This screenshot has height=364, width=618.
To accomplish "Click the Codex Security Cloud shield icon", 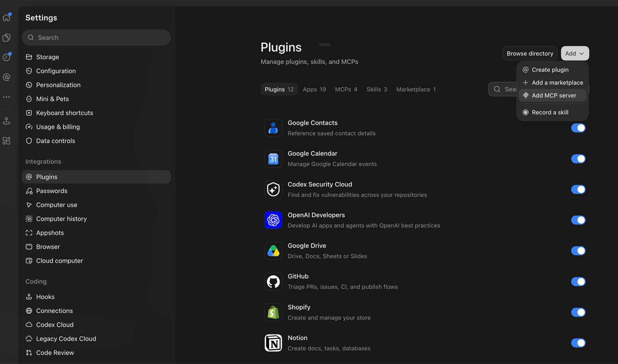I will click(273, 190).
